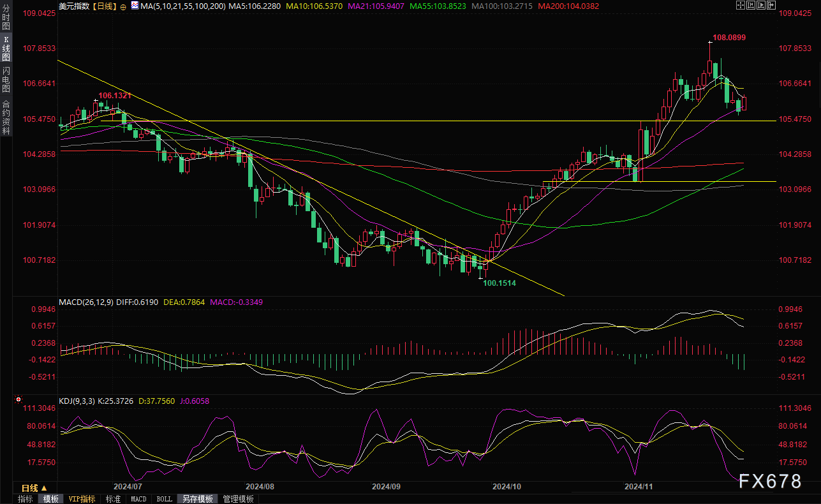Click the 2024/10 marker on time axis
Viewport: 821px width, 504px height.
click(x=507, y=486)
